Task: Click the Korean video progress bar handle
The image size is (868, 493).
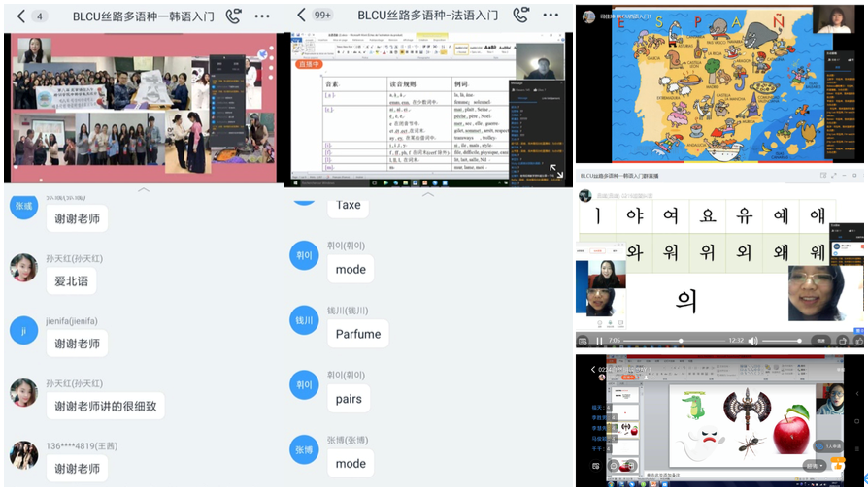Action: [x=681, y=341]
